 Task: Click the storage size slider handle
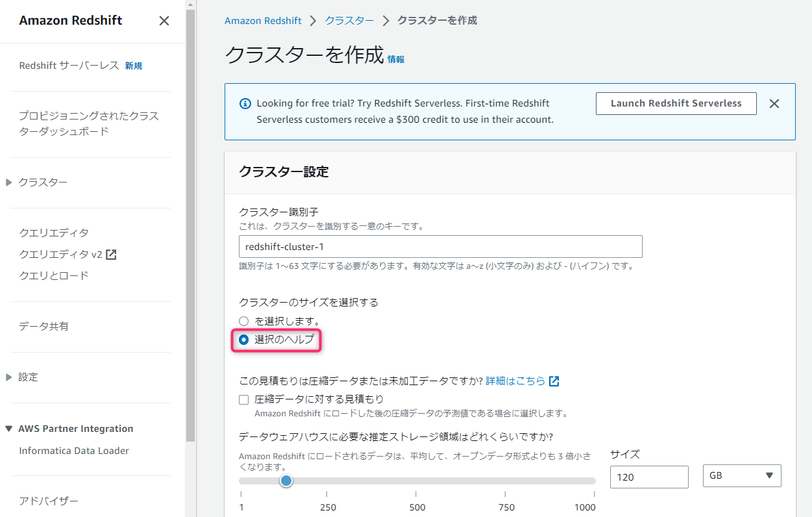coord(286,481)
